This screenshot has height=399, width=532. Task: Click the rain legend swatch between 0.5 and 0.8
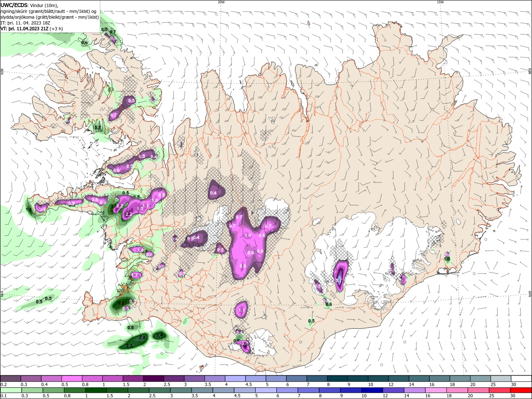coord(53,390)
